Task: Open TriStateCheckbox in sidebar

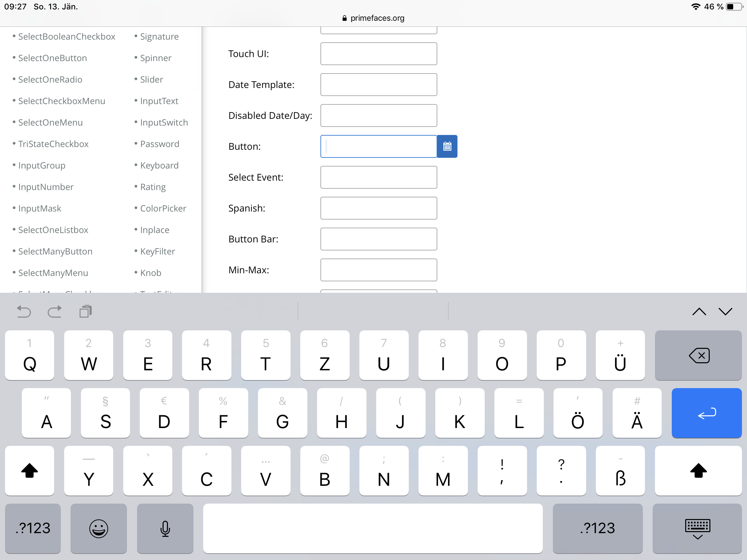Action: tap(53, 144)
